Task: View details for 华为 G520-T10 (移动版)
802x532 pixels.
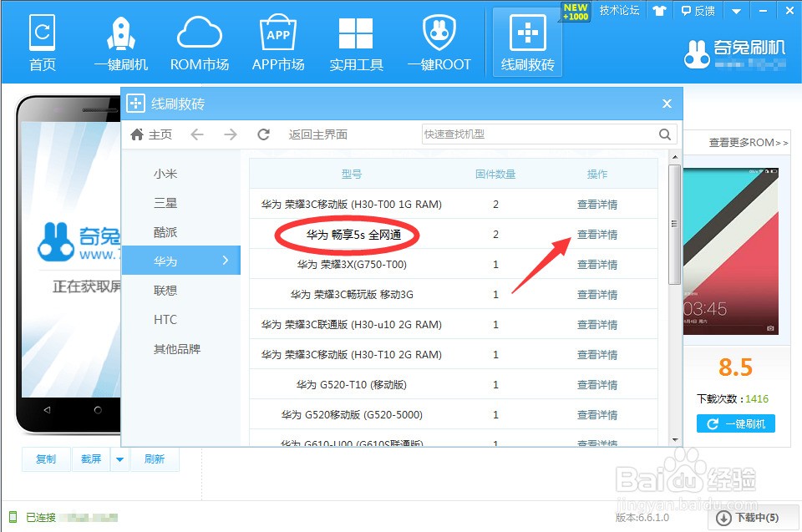Action: [x=596, y=385]
